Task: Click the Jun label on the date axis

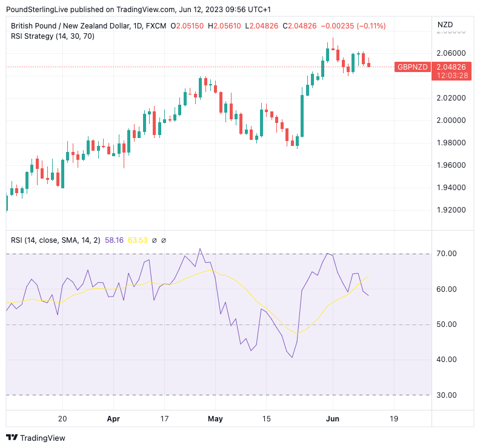Action: pyautogui.click(x=332, y=418)
